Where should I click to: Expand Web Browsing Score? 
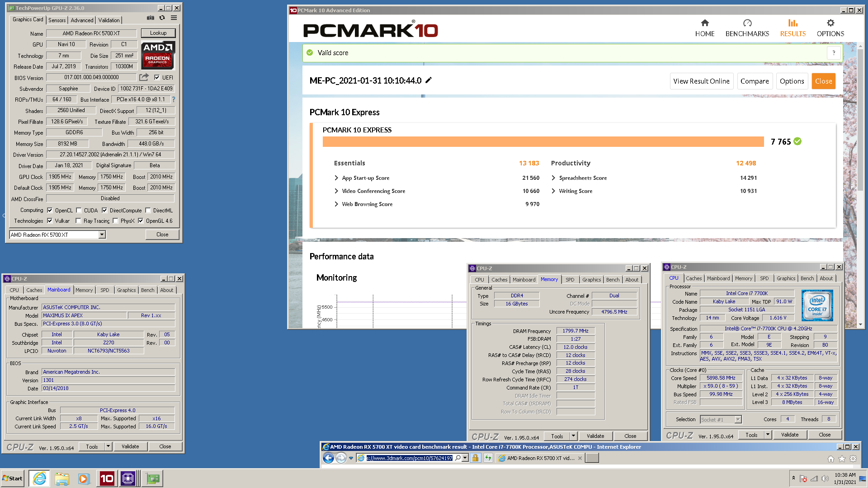pos(336,204)
